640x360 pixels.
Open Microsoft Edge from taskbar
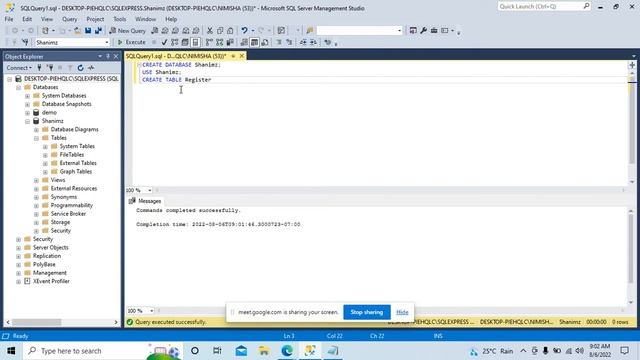tap(287, 351)
